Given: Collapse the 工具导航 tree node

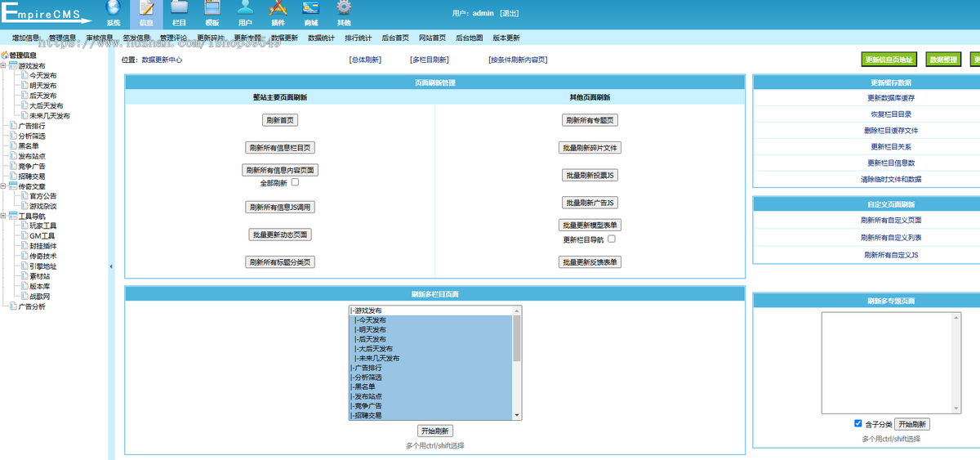Looking at the screenshot, I should click(4, 217).
